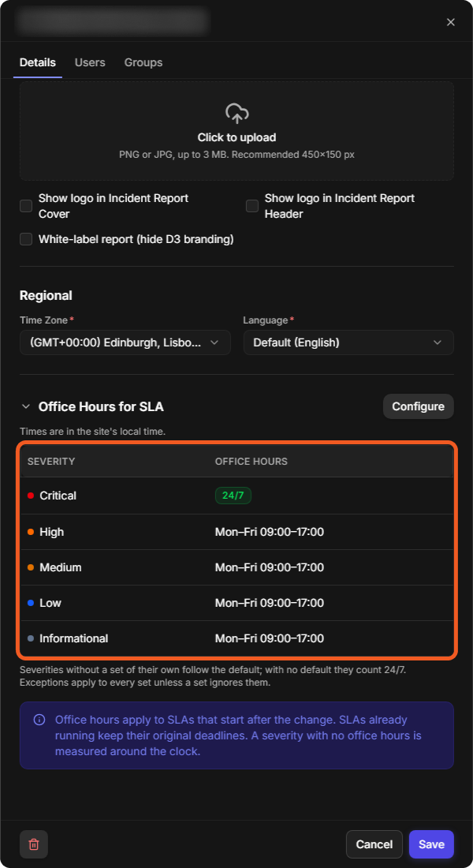Close the dialog with the X icon
The image size is (473, 868).
pos(451,22)
